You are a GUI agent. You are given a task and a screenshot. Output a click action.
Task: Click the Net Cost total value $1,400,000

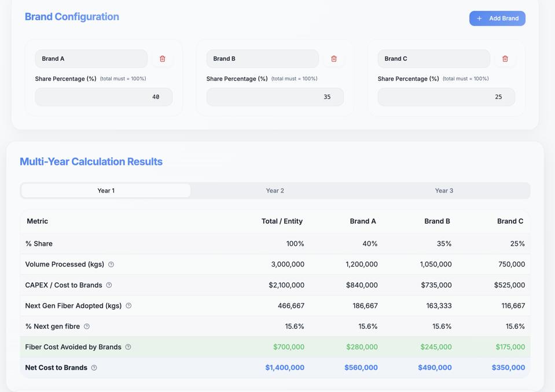[285, 368]
